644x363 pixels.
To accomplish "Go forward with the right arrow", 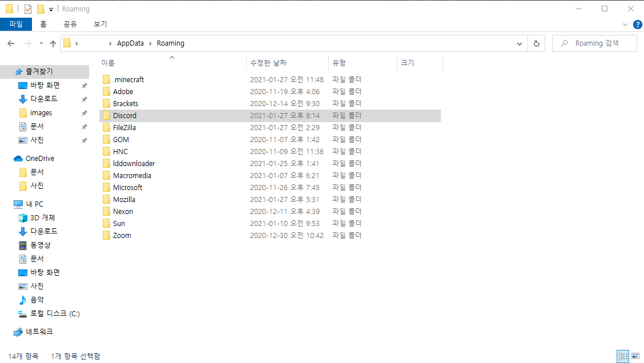I will (27, 43).
